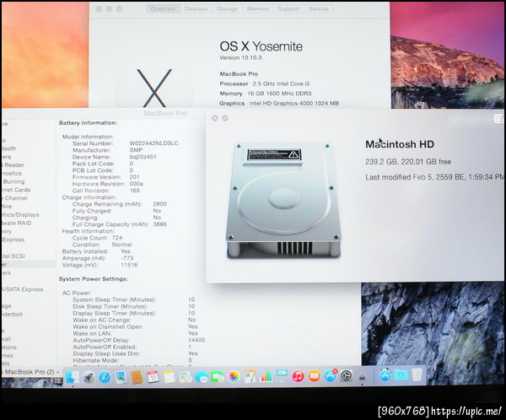Switch to Displays tab
The image size is (506, 420).
tap(196, 9)
